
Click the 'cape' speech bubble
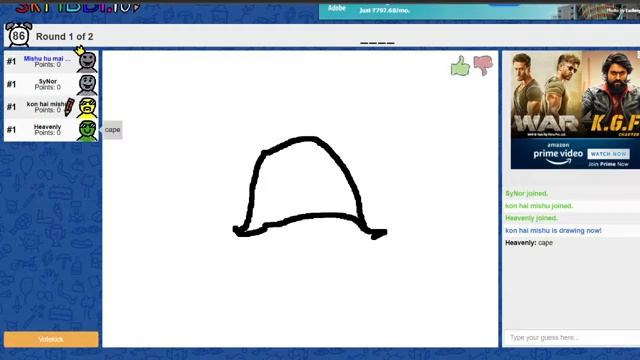[112, 130]
